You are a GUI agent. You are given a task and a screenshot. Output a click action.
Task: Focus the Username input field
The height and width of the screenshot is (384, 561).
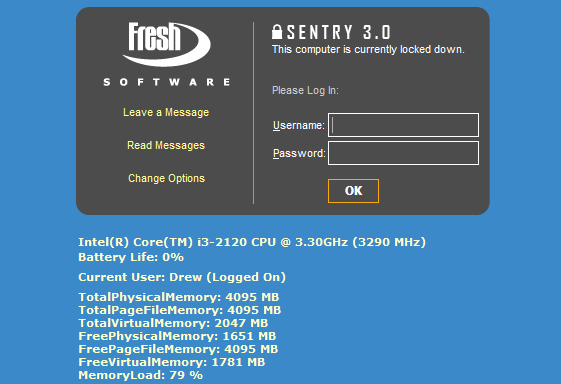coord(404,125)
